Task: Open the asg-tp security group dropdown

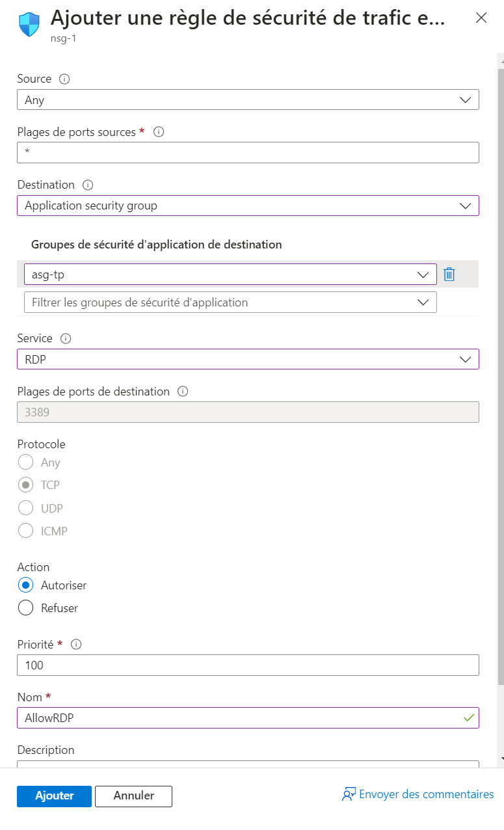Action: point(230,274)
